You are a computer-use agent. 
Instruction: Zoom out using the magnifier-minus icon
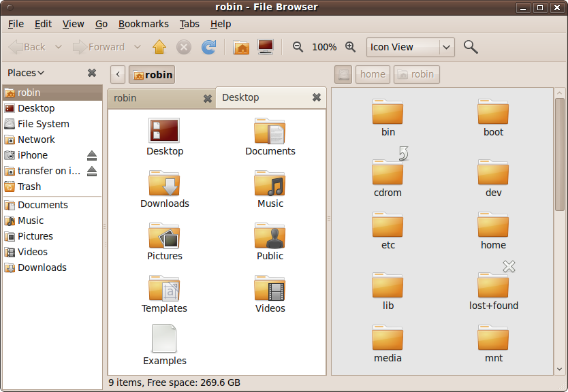tap(298, 47)
